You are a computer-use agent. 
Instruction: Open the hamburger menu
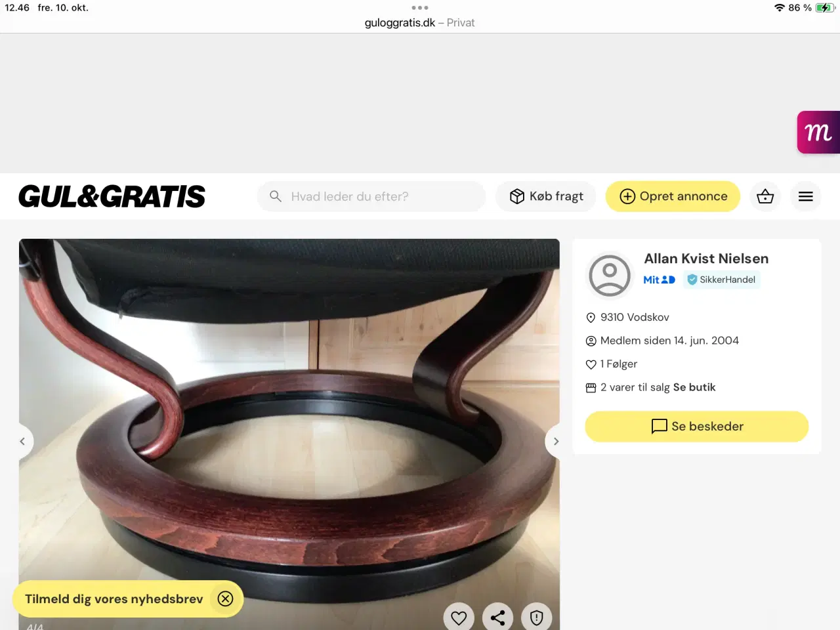(806, 196)
